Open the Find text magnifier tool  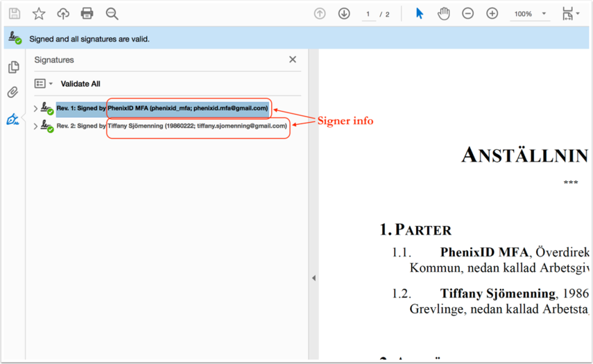pyautogui.click(x=112, y=14)
